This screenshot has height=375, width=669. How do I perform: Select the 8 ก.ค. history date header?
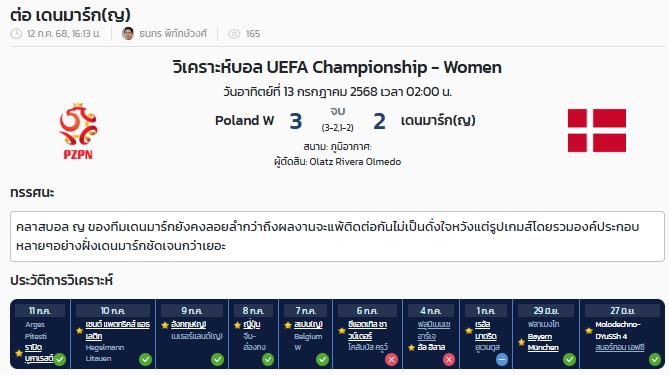(253, 311)
